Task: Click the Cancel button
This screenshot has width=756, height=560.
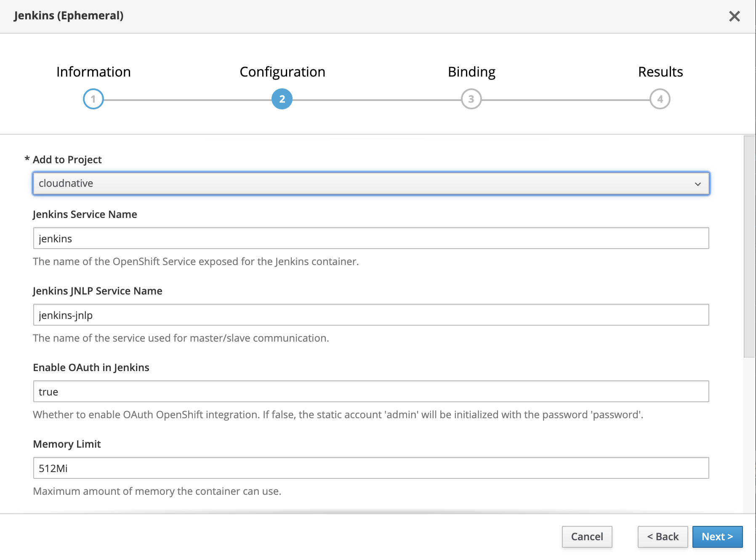Action: [587, 537]
